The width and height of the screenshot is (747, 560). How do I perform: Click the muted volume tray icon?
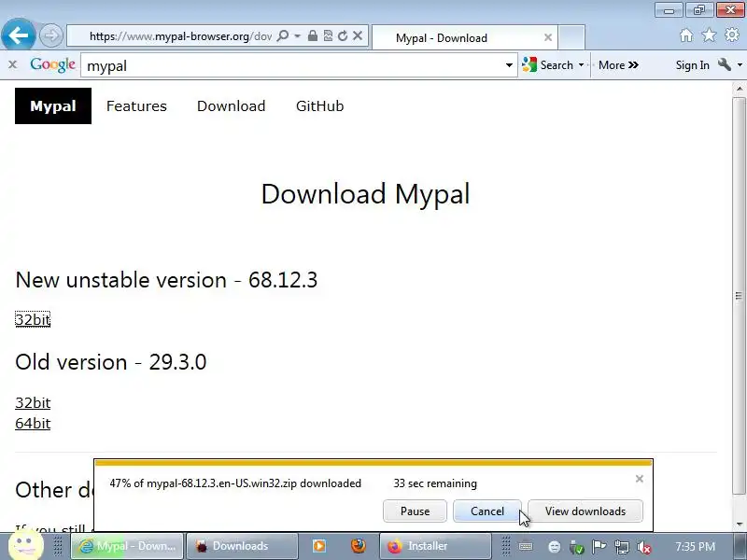(644, 547)
